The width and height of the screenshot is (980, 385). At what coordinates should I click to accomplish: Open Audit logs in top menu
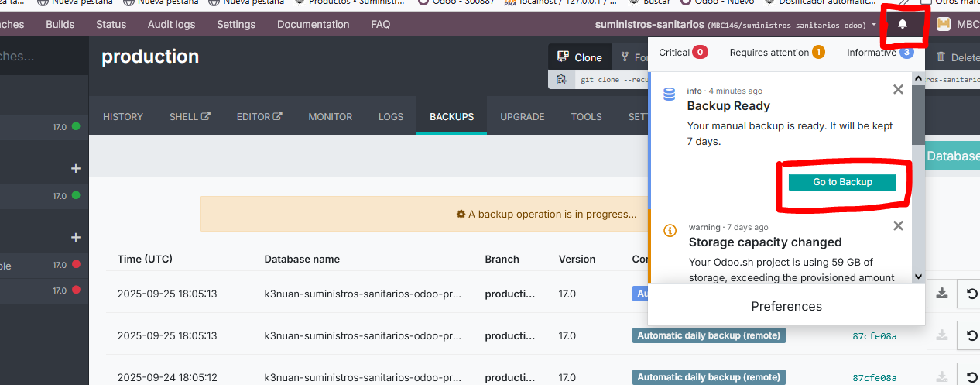pyautogui.click(x=171, y=24)
